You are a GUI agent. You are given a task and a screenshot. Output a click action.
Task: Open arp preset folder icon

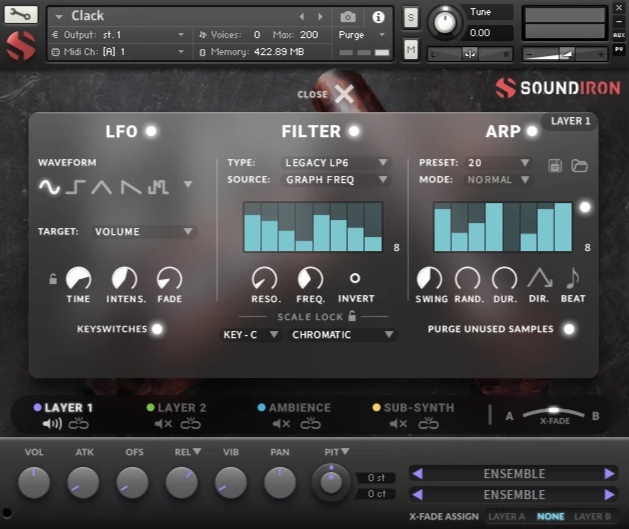(579, 165)
